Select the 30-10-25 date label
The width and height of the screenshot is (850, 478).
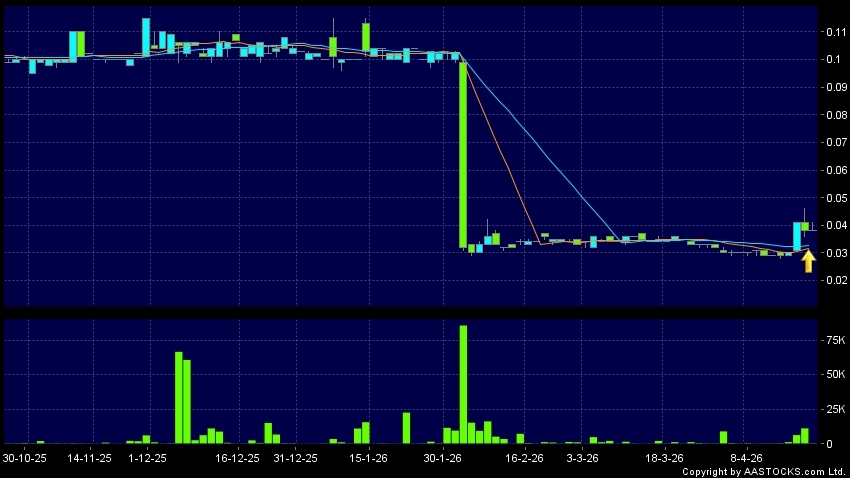tap(25, 458)
